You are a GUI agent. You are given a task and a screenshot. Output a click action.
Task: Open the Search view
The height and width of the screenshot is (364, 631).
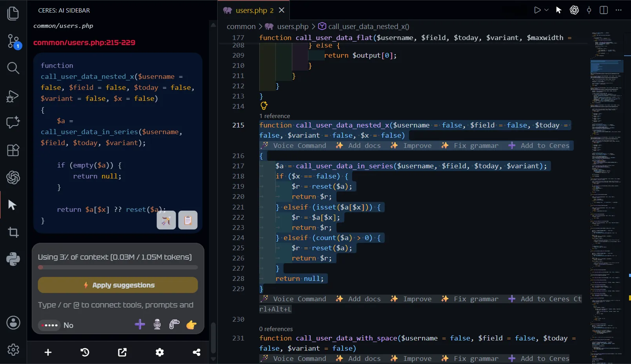tap(13, 68)
